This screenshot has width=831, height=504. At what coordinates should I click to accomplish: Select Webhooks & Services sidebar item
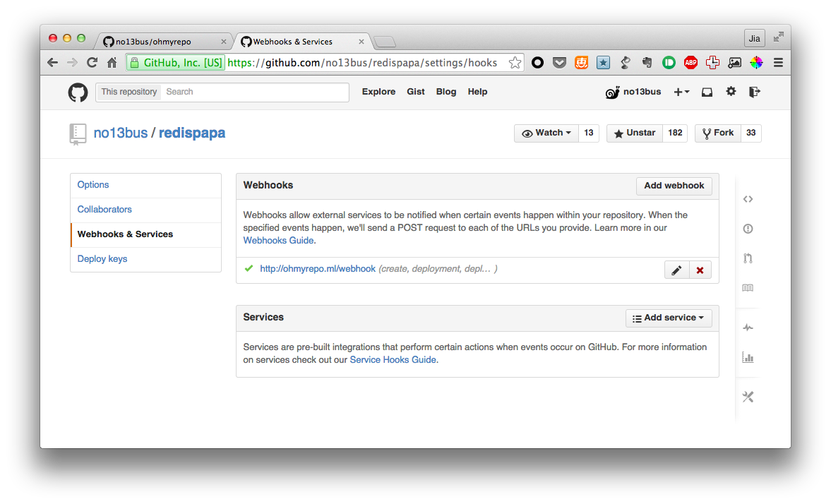[x=145, y=234]
